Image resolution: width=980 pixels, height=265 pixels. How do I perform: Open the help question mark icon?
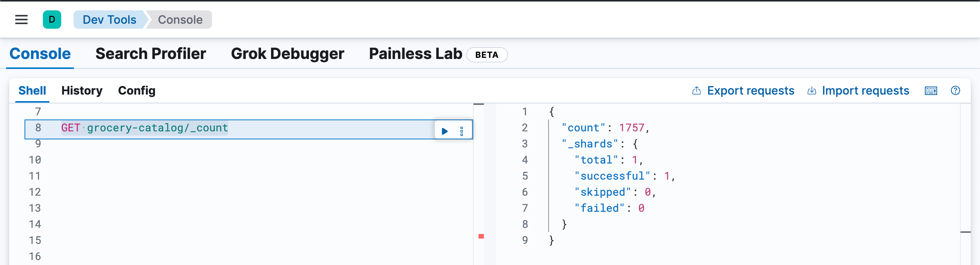[x=955, y=90]
